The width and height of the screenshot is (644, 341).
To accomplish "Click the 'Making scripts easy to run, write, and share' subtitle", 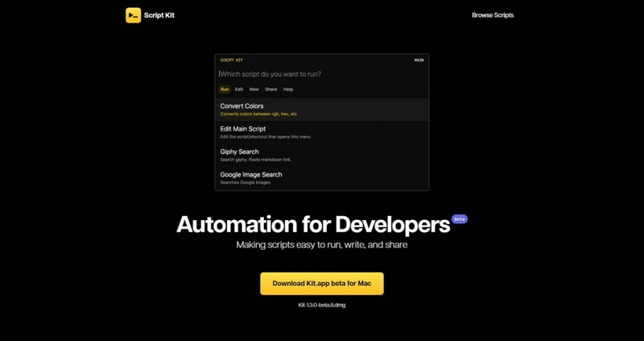I will click(x=321, y=245).
